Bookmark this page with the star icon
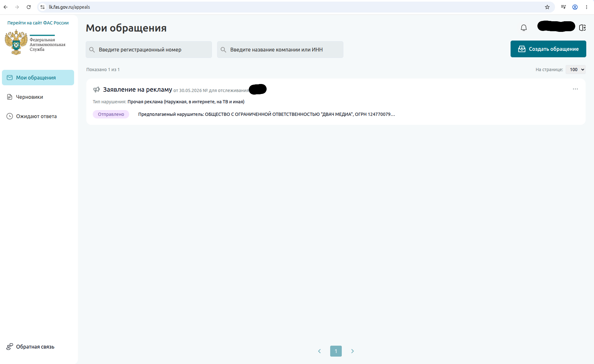This screenshot has width=594, height=364. (x=547, y=7)
